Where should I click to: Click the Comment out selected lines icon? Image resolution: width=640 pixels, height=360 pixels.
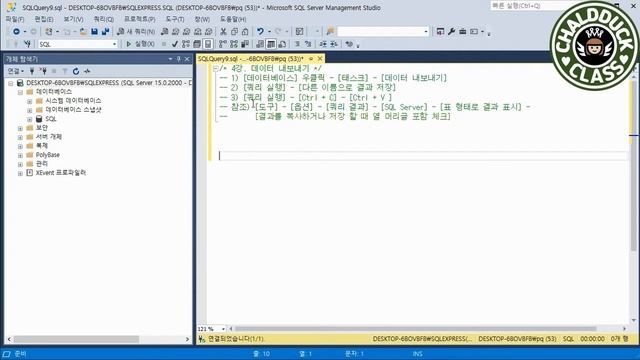point(298,44)
